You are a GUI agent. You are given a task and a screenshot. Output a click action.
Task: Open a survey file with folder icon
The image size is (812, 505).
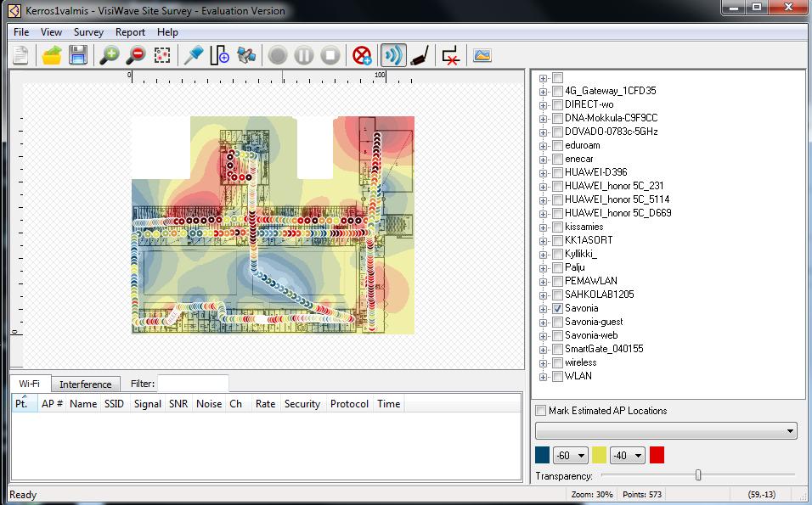52,55
